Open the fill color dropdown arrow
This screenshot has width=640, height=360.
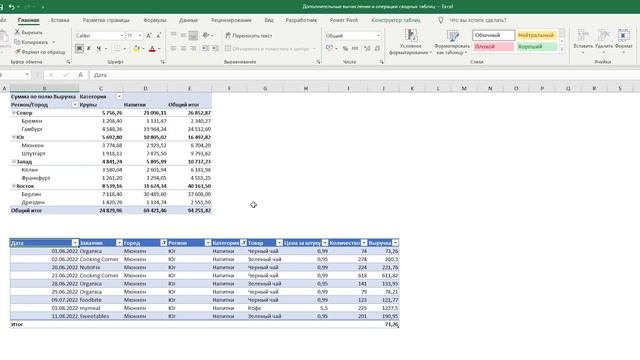click(x=143, y=49)
